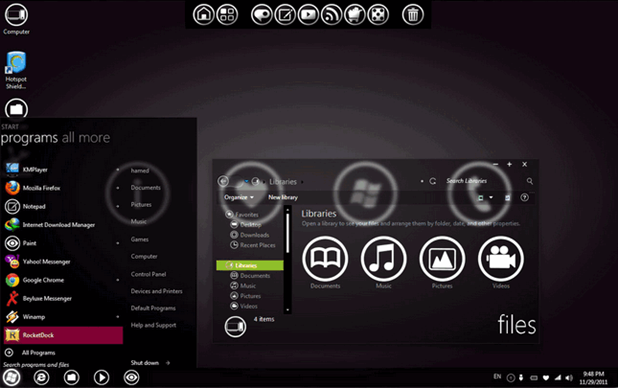
Task: Open the chat bubble dock icon
Action: pyautogui.click(x=262, y=15)
